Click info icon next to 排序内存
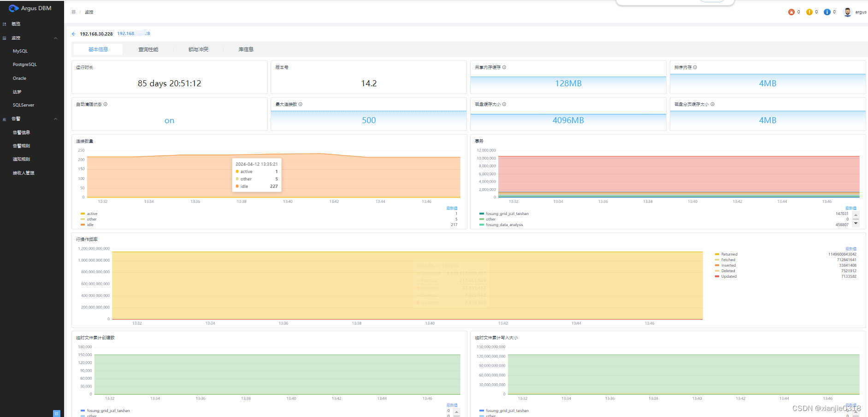Image resolution: width=868 pixels, height=417 pixels. click(x=695, y=67)
